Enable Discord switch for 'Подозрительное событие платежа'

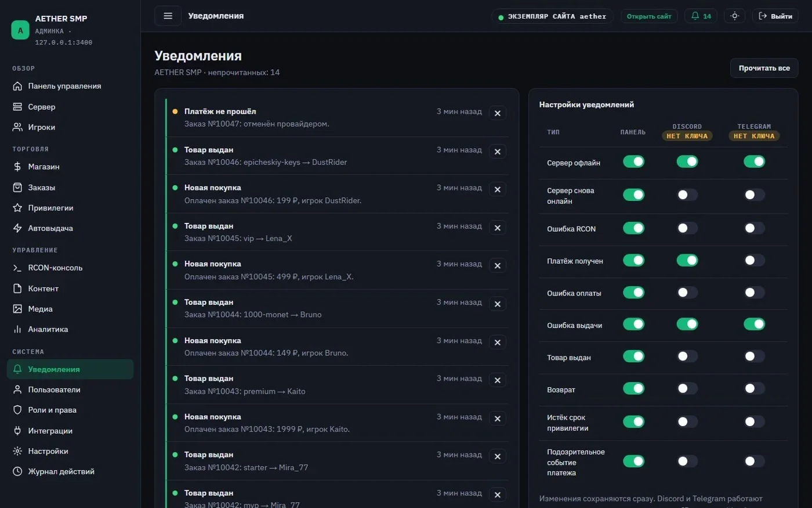[687, 461]
